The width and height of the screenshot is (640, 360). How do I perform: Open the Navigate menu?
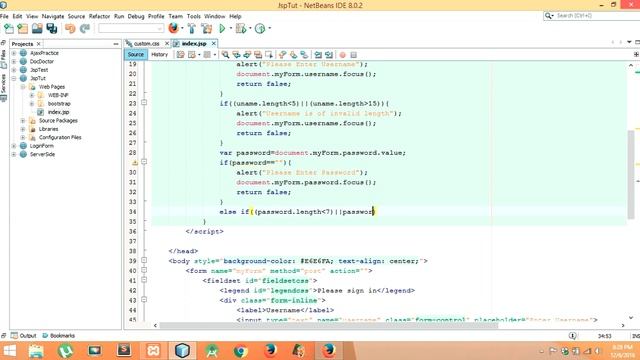53,16
